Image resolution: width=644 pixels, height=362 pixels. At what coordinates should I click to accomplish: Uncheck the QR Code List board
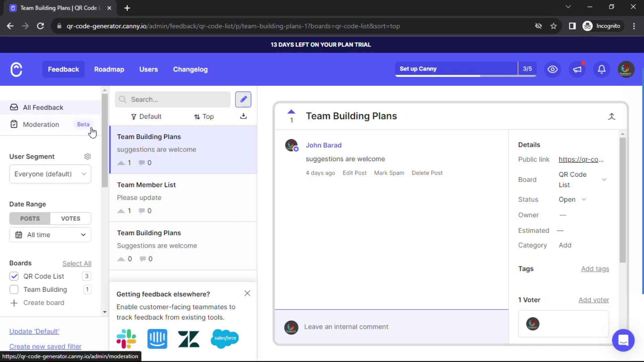(x=14, y=276)
